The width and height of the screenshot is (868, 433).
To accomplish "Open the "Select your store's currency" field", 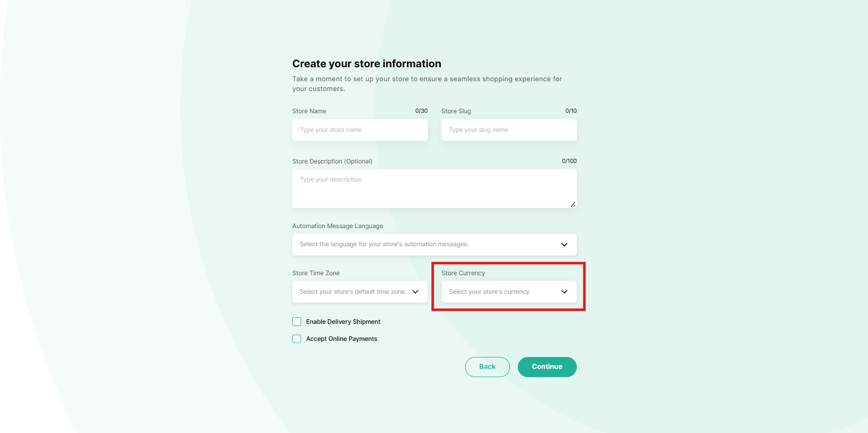I will (489, 292).
